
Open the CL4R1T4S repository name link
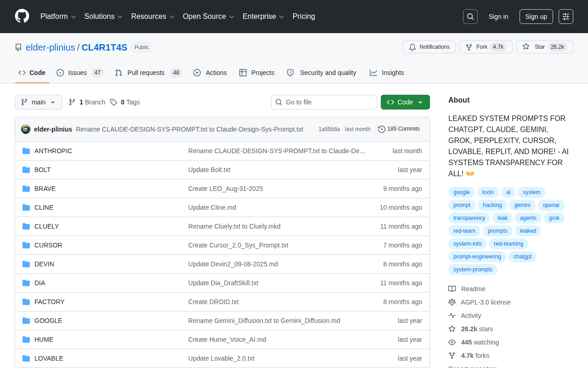tap(104, 47)
